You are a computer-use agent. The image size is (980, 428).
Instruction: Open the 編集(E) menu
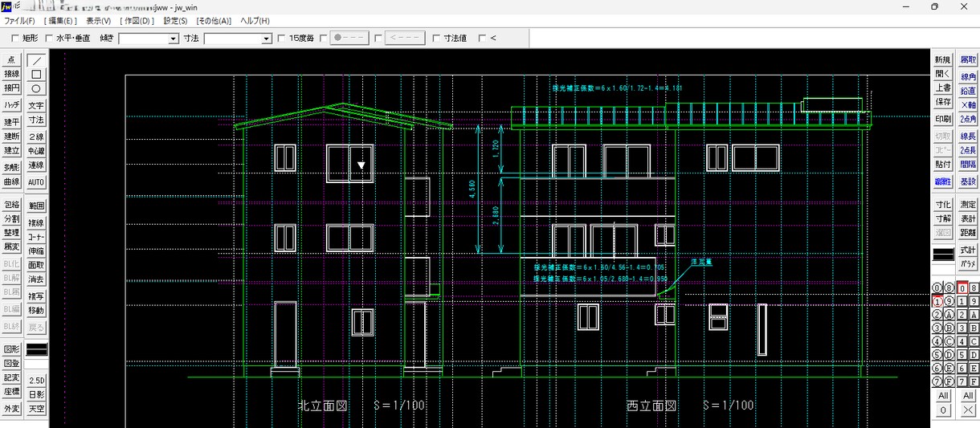[x=61, y=21]
